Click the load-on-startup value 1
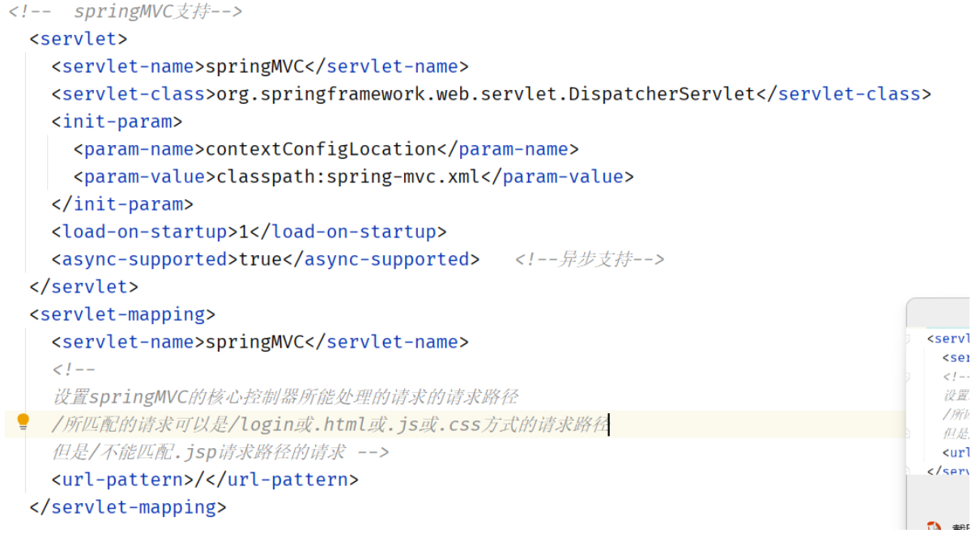 (x=244, y=232)
